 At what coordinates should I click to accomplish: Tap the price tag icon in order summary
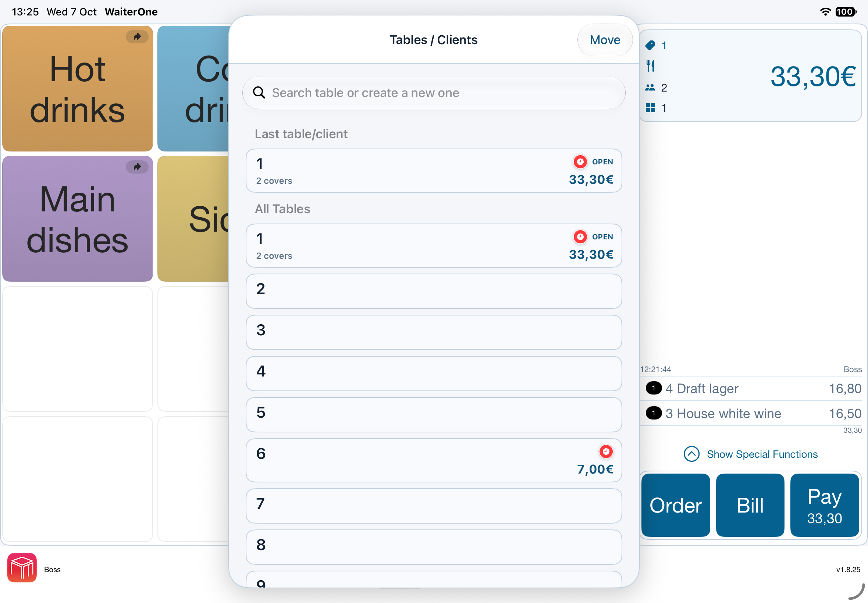click(650, 45)
